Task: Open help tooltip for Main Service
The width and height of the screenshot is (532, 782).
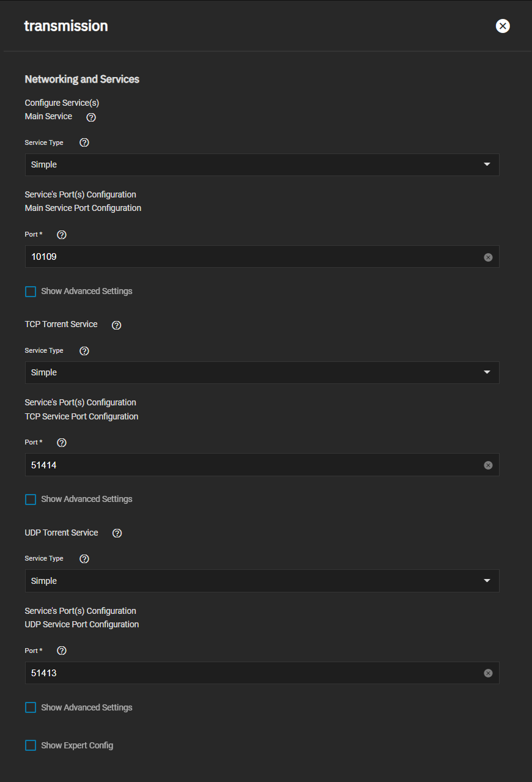Action: [91, 117]
